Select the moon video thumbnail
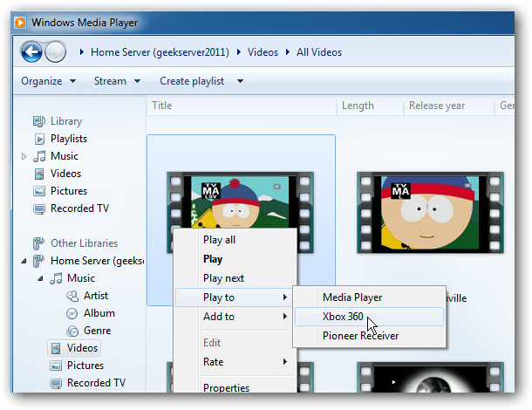This screenshot has width=532, height=410. coord(430,378)
